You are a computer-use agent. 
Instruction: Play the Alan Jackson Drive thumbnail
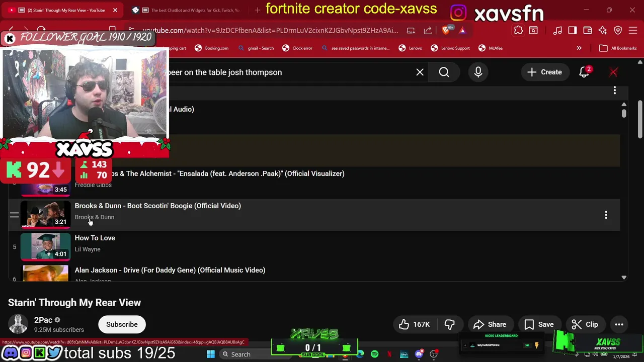pyautogui.click(x=45, y=274)
